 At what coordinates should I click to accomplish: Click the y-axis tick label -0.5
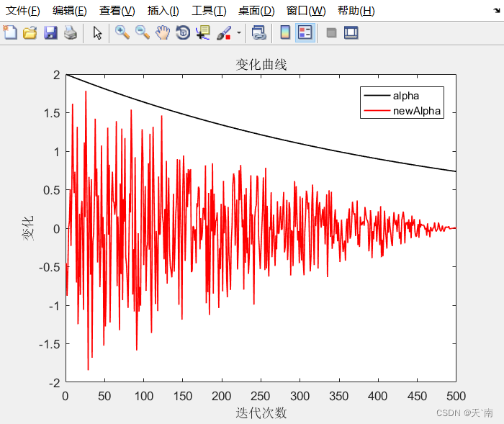point(50,268)
